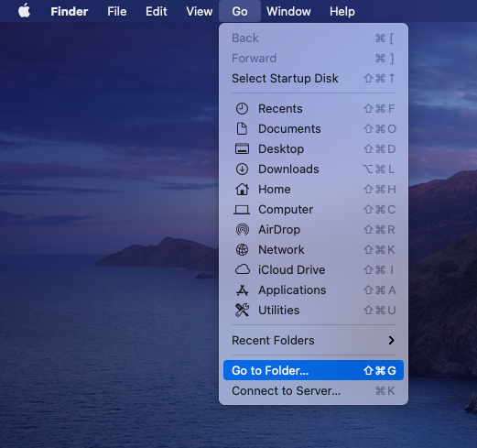Open the Help menu
The width and height of the screenshot is (477, 448).
[342, 11]
